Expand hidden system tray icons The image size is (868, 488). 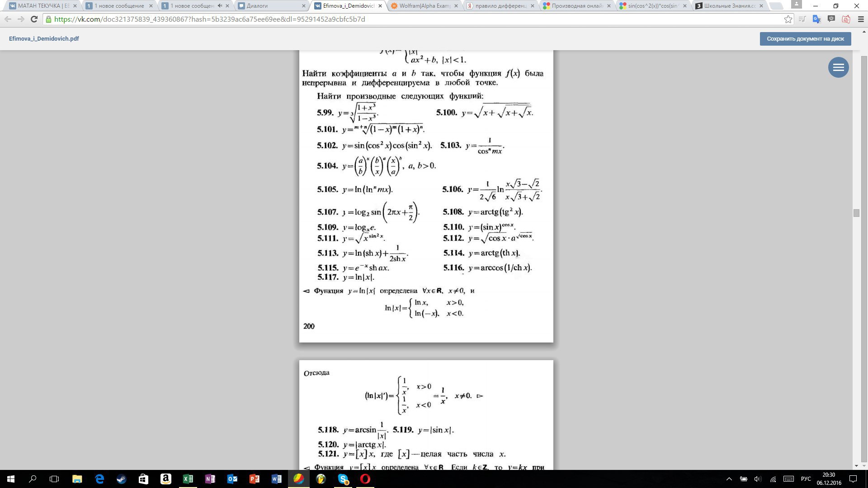pos(729,479)
